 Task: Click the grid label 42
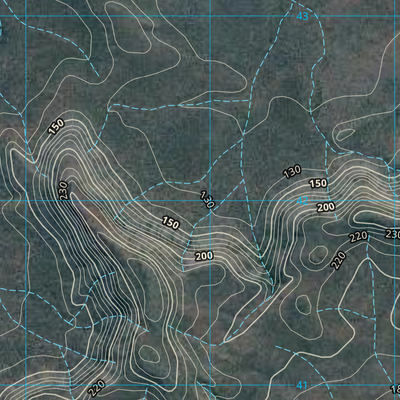[302, 201]
